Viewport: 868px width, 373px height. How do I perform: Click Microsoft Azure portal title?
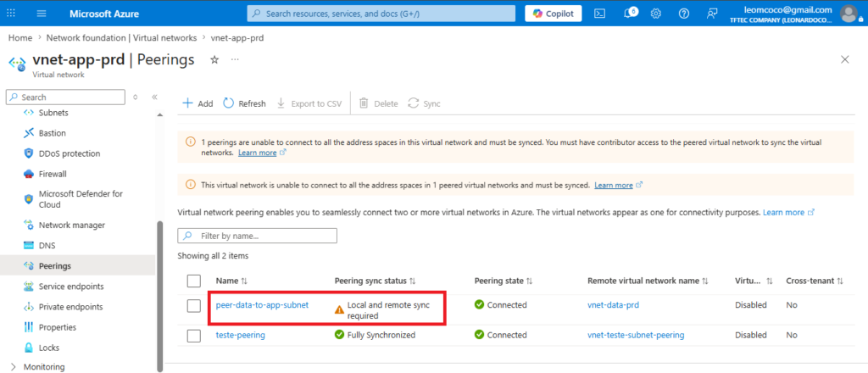[x=104, y=14]
